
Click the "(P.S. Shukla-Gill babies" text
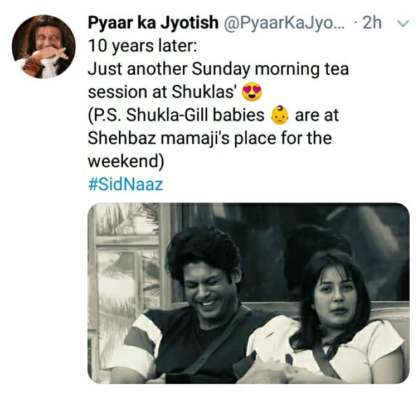click(x=176, y=116)
